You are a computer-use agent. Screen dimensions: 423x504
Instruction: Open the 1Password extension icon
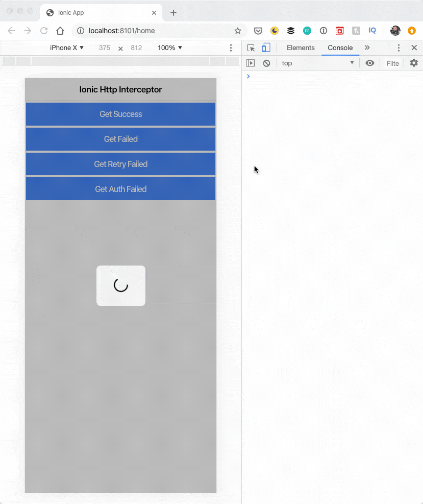click(324, 31)
